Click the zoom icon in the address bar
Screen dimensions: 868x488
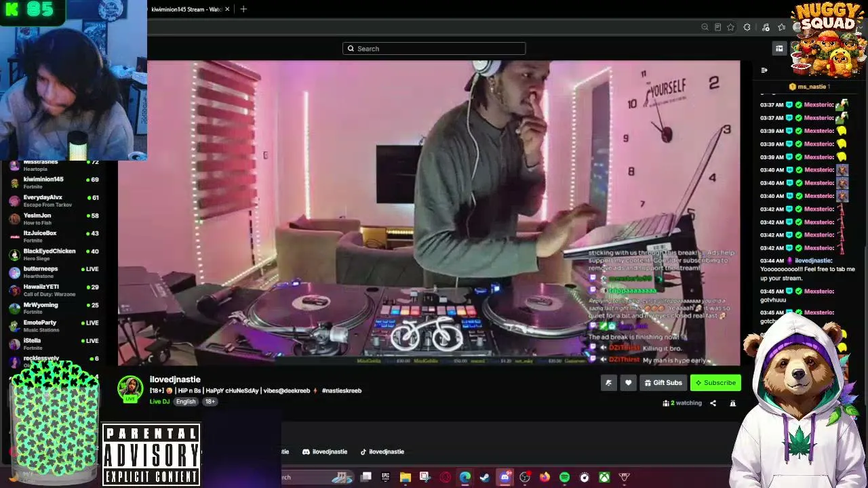pyautogui.click(x=705, y=27)
